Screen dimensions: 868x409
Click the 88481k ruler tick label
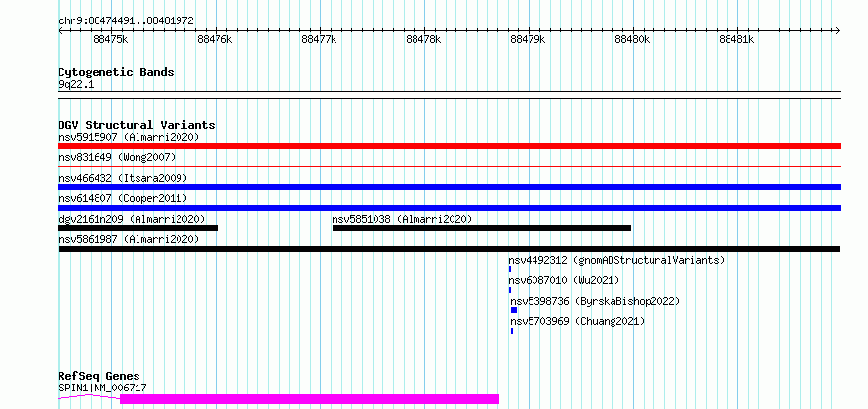coord(736,39)
